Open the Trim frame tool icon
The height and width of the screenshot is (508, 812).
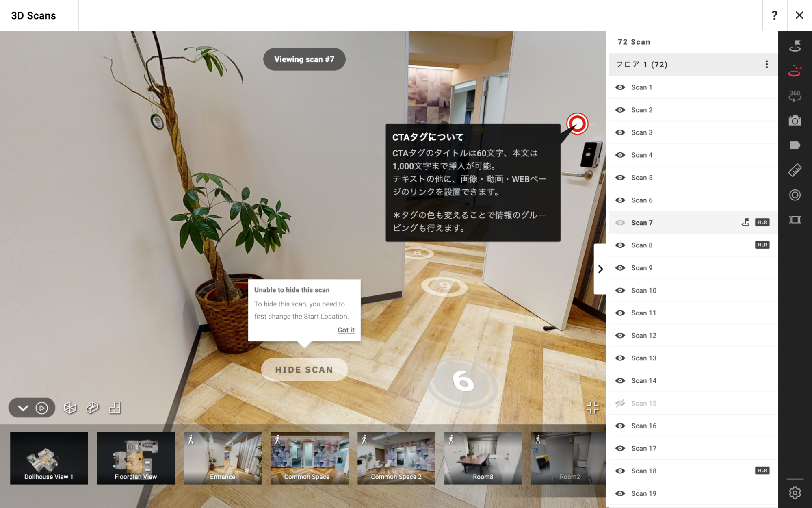(x=795, y=220)
